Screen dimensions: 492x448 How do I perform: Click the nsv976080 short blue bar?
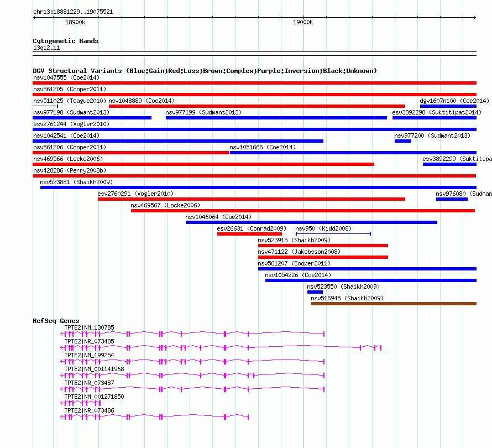pyautogui.click(x=452, y=199)
